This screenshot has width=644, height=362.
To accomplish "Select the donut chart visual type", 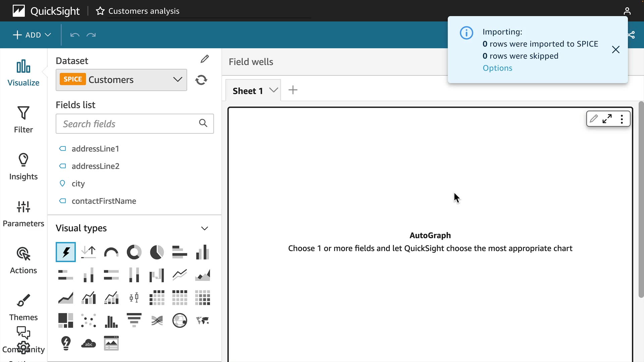I will pyautogui.click(x=134, y=252).
